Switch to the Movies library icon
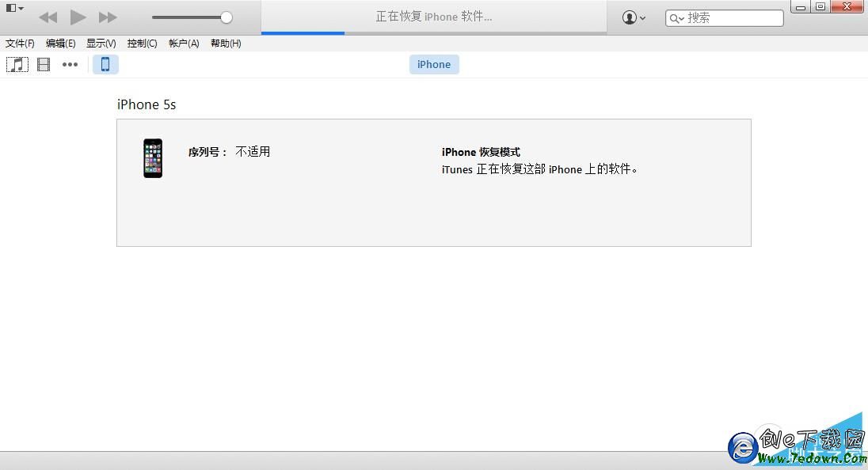The height and width of the screenshot is (470, 868). click(44, 65)
